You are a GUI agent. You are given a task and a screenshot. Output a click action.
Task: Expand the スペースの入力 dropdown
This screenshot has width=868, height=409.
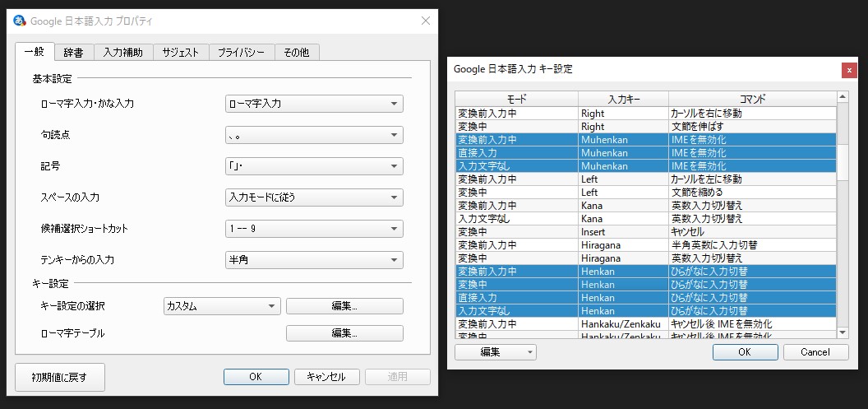314,198
